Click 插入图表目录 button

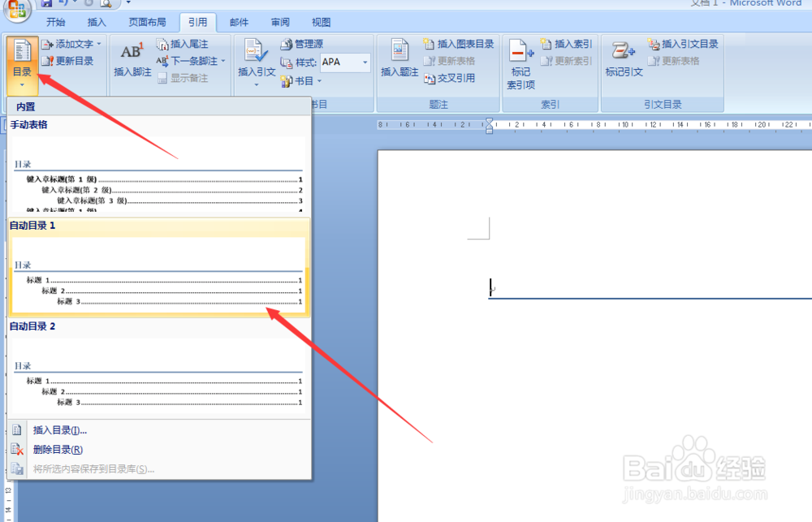[x=459, y=44]
